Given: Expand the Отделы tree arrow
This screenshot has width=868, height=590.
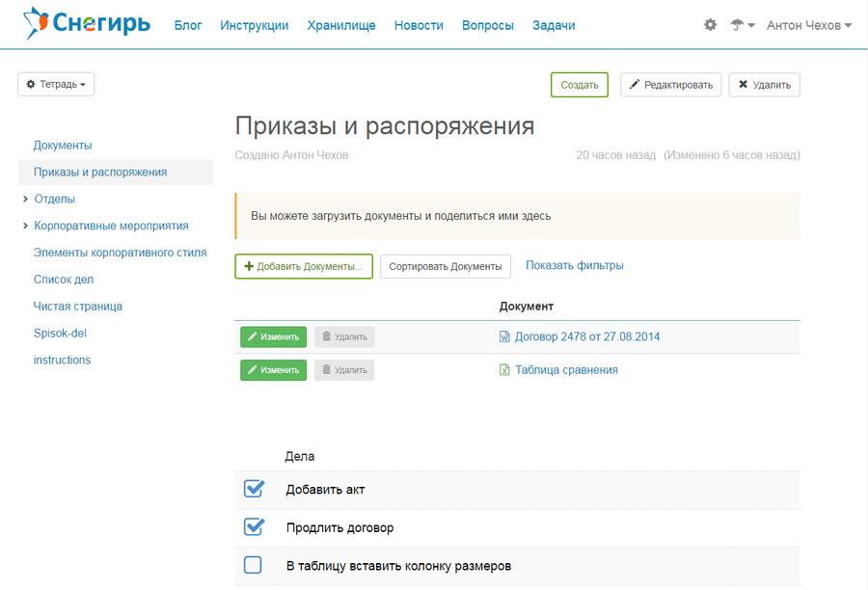Looking at the screenshot, I should [x=25, y=199].
